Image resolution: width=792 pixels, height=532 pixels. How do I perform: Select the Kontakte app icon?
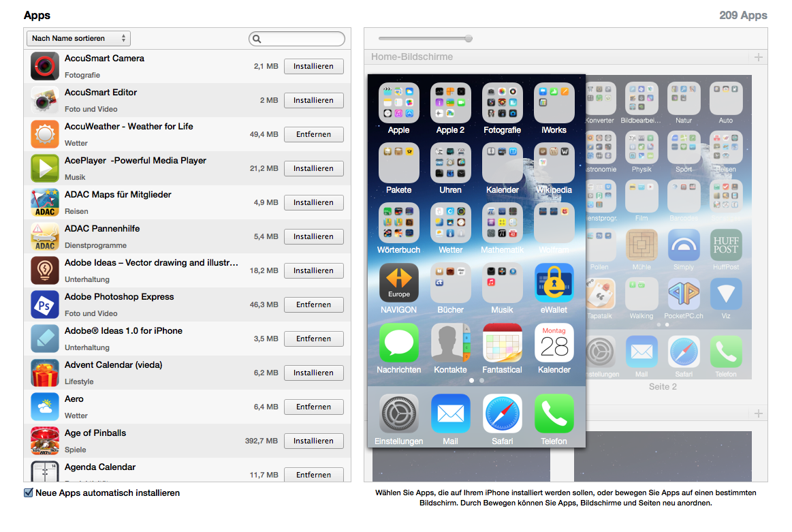(x=450, y=342)
